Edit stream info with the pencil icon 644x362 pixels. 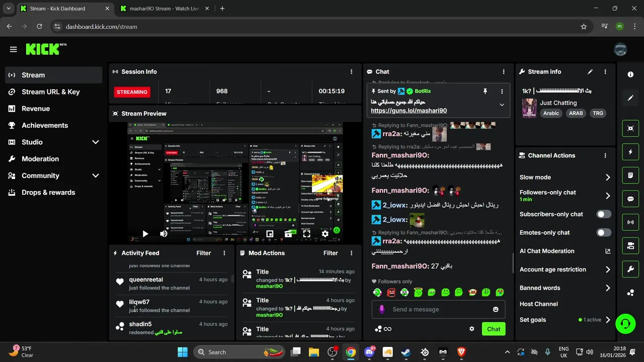[x=590, y=72]
